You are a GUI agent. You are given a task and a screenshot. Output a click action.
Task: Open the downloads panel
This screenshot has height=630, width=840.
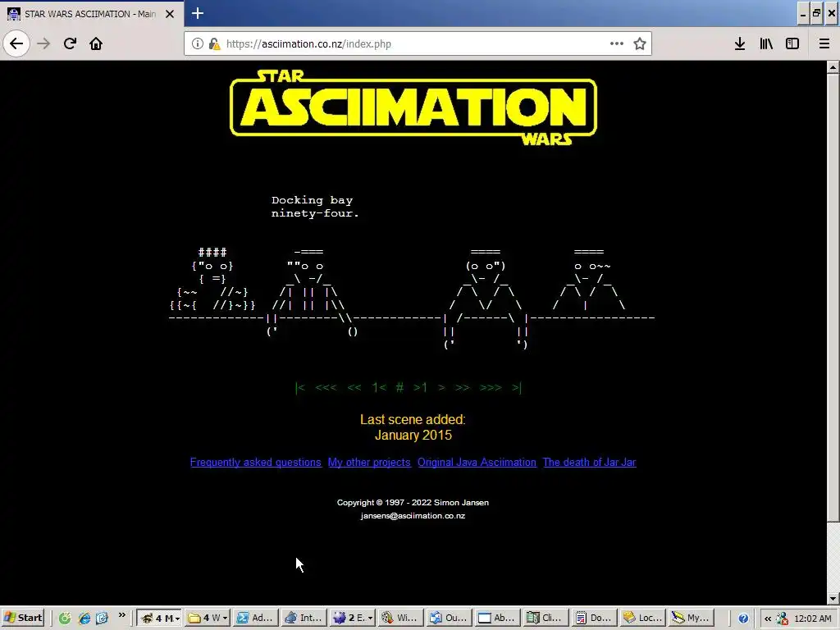(x=740, y=43)
